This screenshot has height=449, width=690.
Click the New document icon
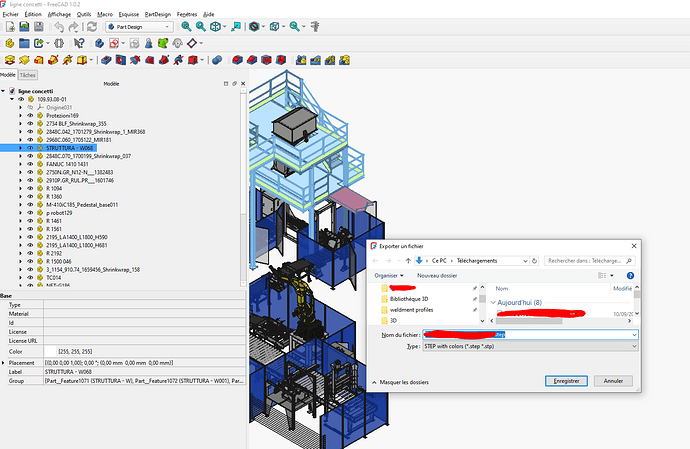10,27
